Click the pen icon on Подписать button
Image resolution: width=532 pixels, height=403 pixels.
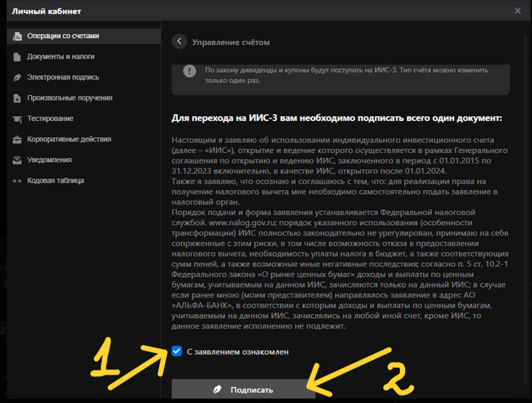pos(217,389)
